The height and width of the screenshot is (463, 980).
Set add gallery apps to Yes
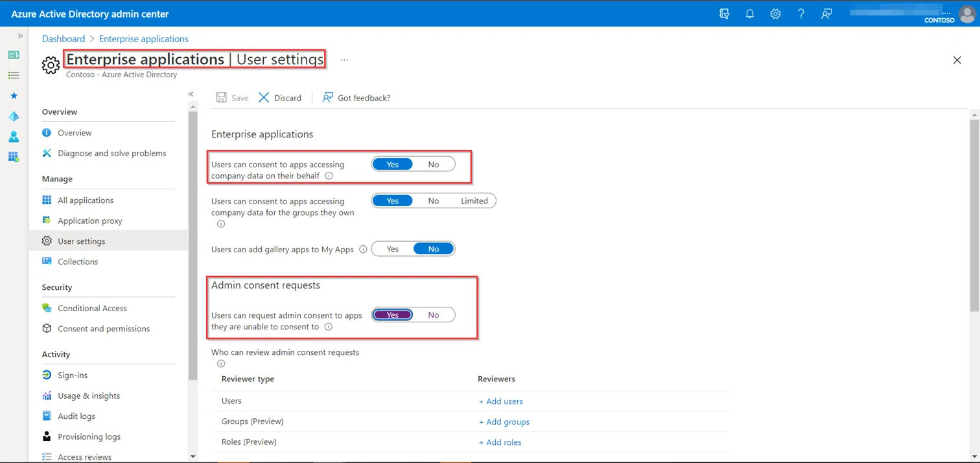393,249
